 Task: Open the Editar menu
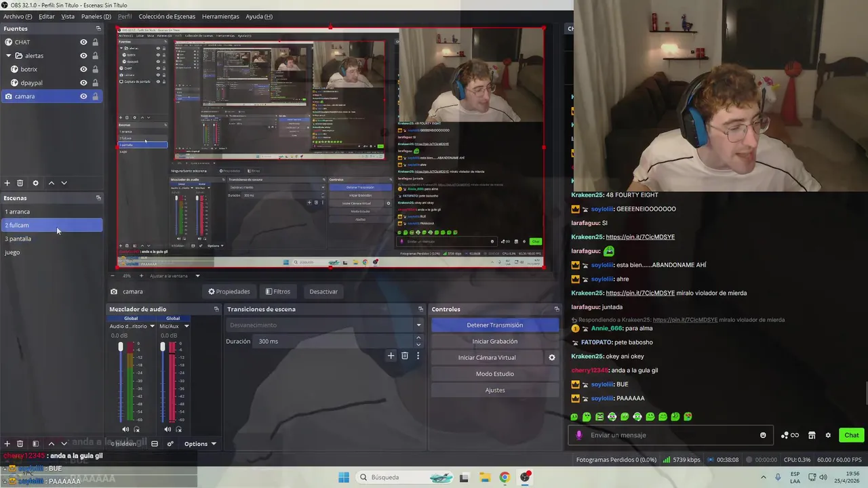point(47,16)
